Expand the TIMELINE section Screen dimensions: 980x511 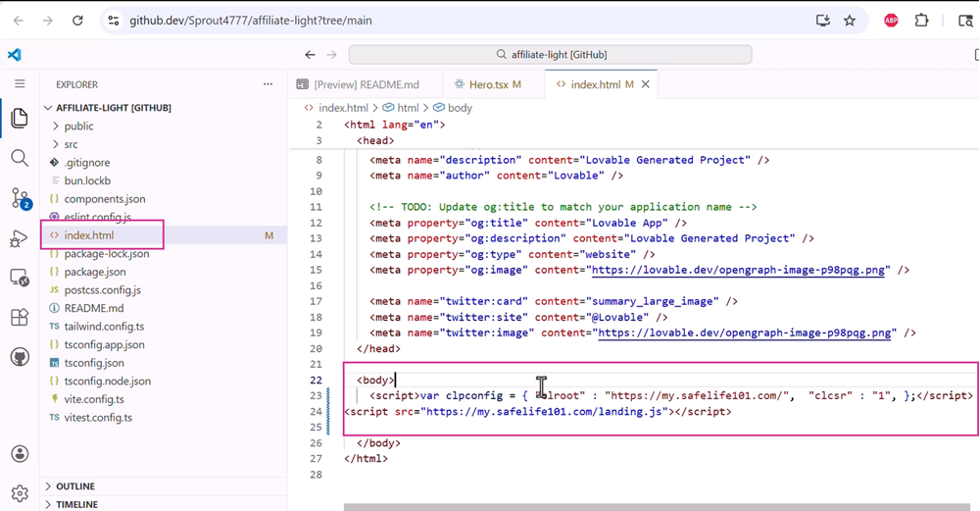pos(76,504)
